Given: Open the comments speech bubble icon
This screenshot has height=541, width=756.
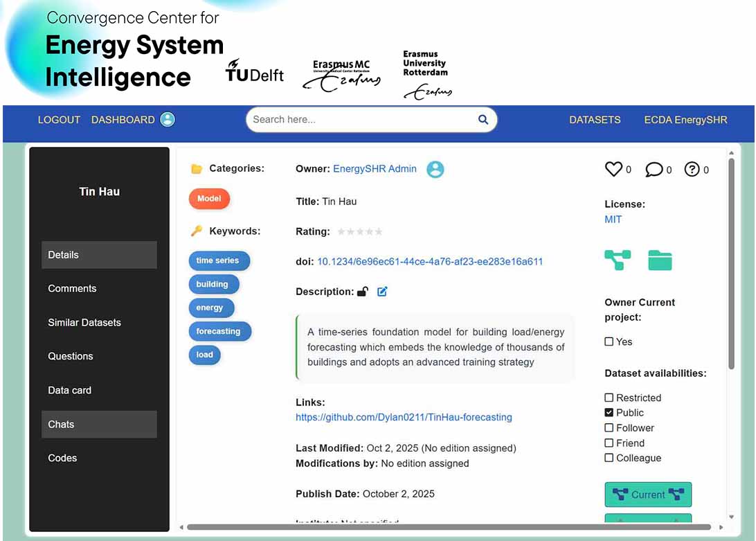Looking at the screenshot, I should coord(654,170).
